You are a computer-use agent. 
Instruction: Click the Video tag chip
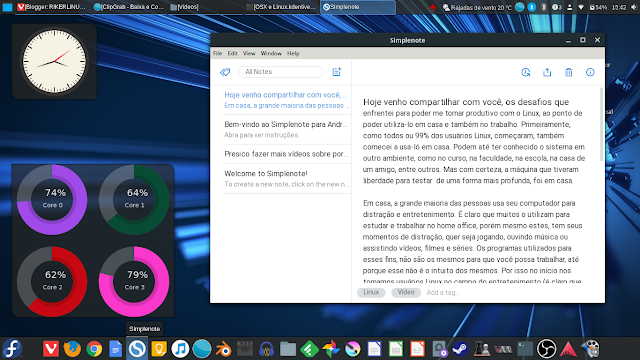[x=406, y=292]
